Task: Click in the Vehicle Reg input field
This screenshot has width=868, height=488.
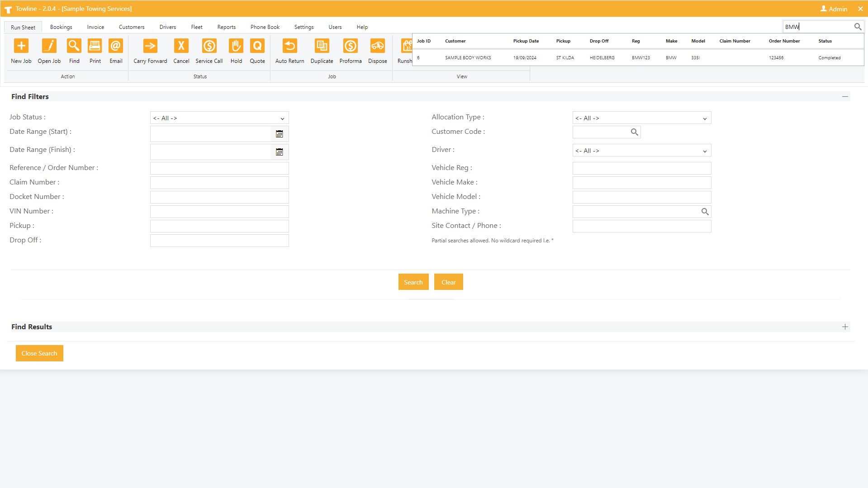Action: click(x=641, y=168)
